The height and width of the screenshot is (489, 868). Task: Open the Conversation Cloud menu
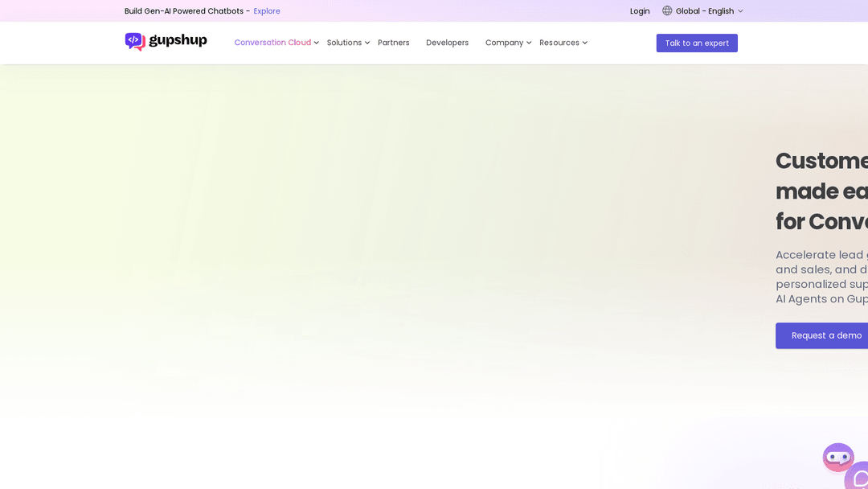pos(272,43)
